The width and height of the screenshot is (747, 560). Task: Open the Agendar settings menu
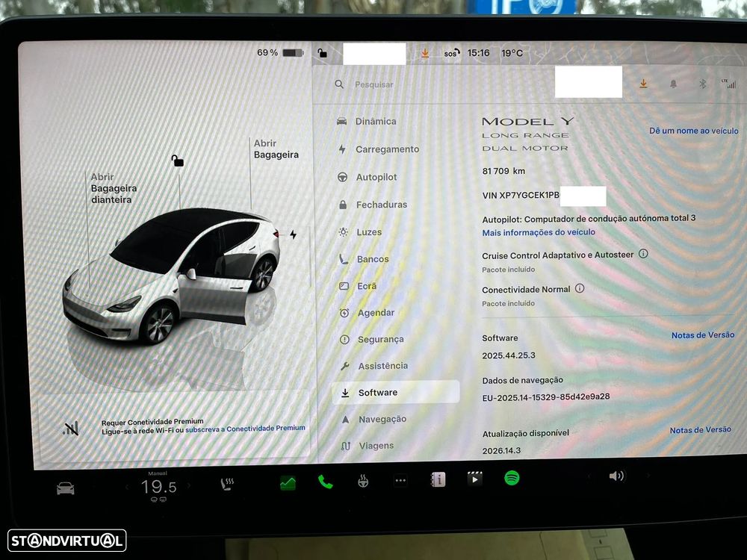tap(367, 313)
